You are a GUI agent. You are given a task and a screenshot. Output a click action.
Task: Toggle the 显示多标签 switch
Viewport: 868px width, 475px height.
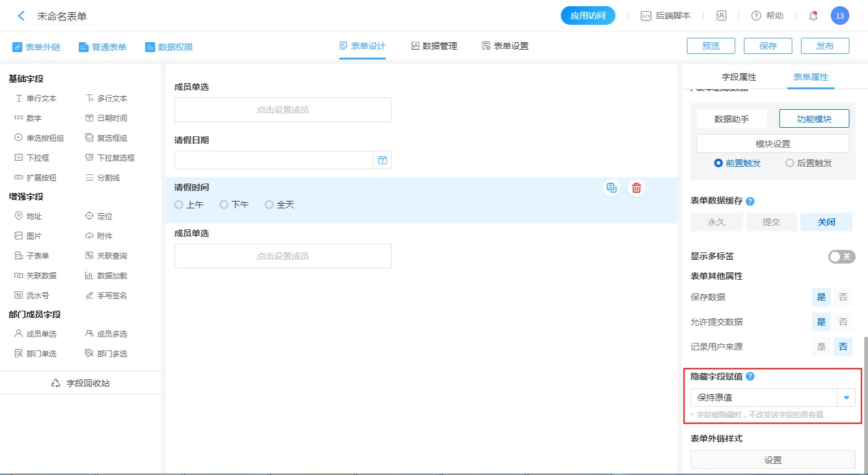[841, 257]
